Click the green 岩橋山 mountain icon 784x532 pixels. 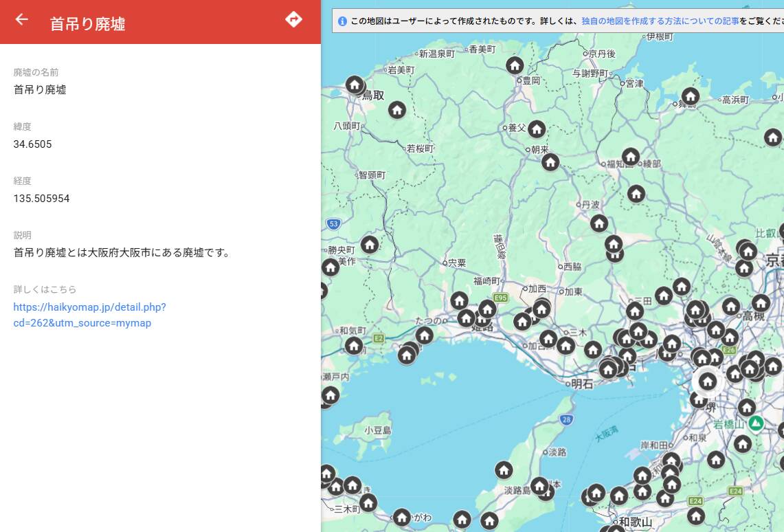pyautogui.click(x=756, y=423)
